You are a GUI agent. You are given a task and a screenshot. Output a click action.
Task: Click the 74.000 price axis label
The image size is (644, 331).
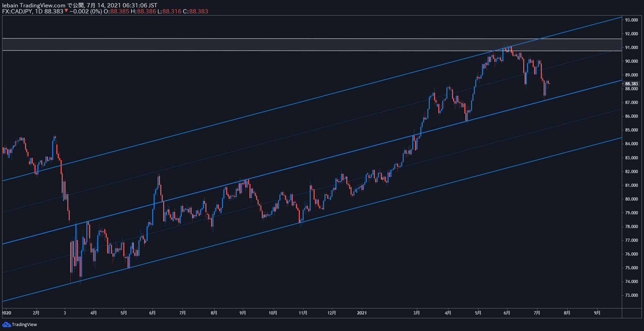click(x=631, y=282)
